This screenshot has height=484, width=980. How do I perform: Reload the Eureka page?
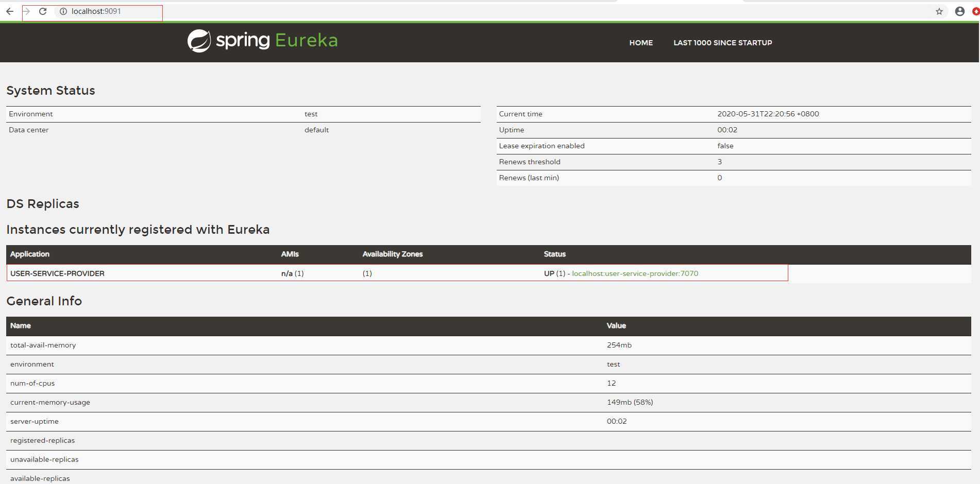point(43,11)
